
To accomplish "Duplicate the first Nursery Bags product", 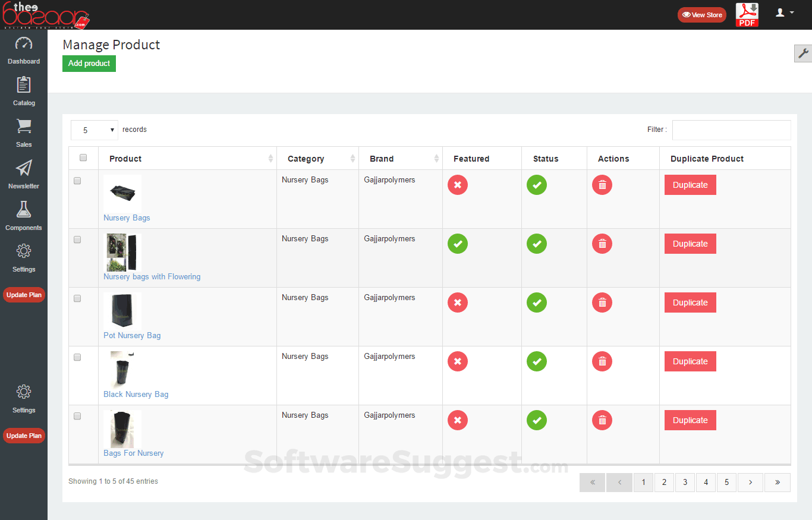I will click(x=690, y=185).
